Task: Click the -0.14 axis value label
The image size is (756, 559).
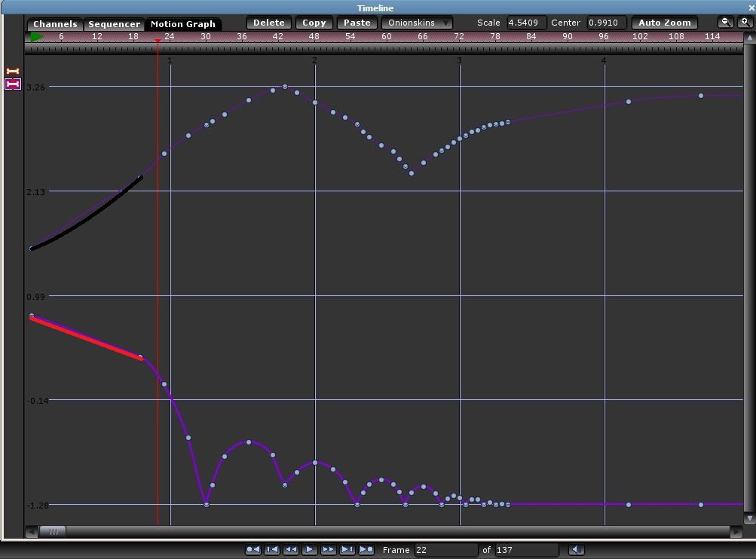Action: point(38,401)
